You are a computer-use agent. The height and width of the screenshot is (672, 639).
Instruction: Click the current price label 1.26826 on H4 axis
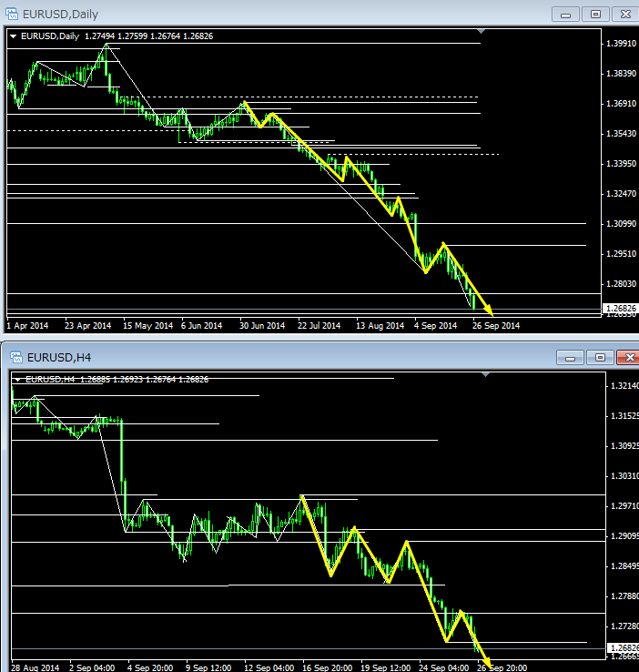tap(623, 647)
